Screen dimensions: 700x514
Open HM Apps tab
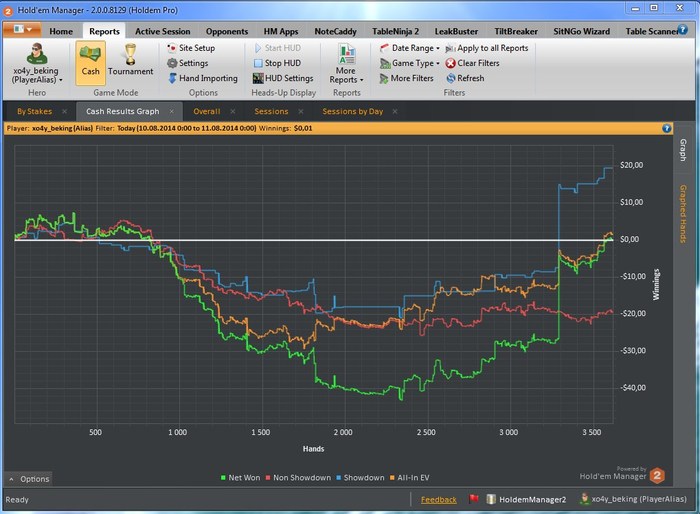281,31
